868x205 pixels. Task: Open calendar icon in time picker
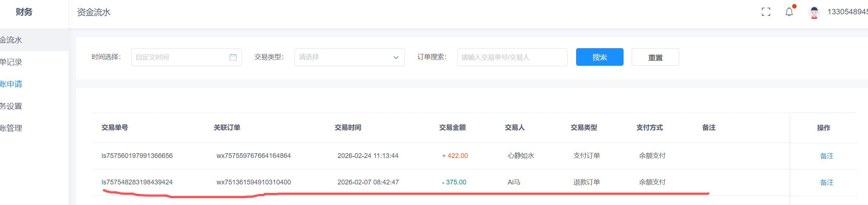click(233, 57)
